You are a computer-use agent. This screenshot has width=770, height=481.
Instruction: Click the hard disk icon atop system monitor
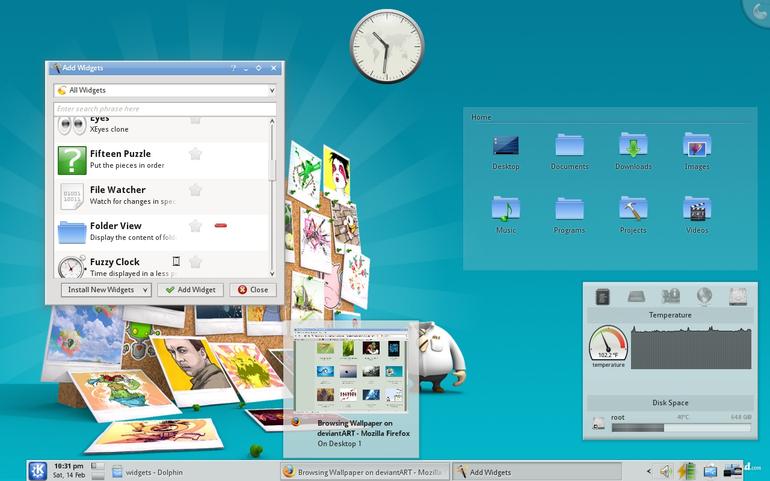738,297
